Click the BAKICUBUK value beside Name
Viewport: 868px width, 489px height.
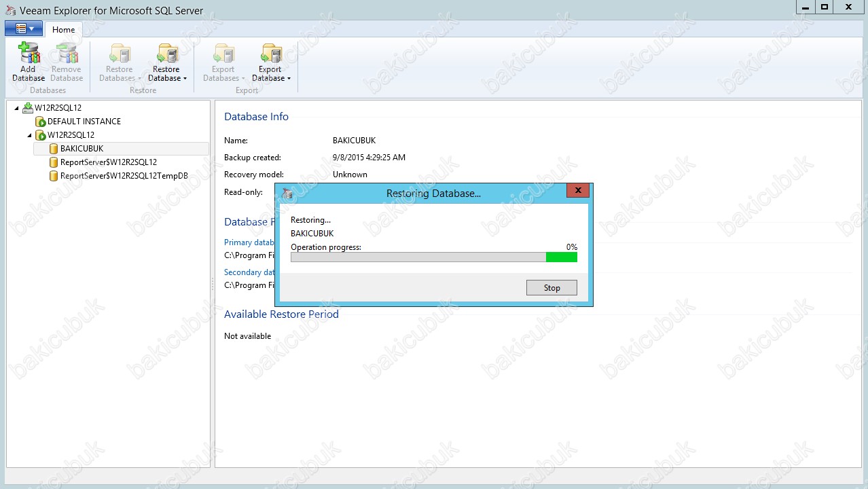[354, 141]
